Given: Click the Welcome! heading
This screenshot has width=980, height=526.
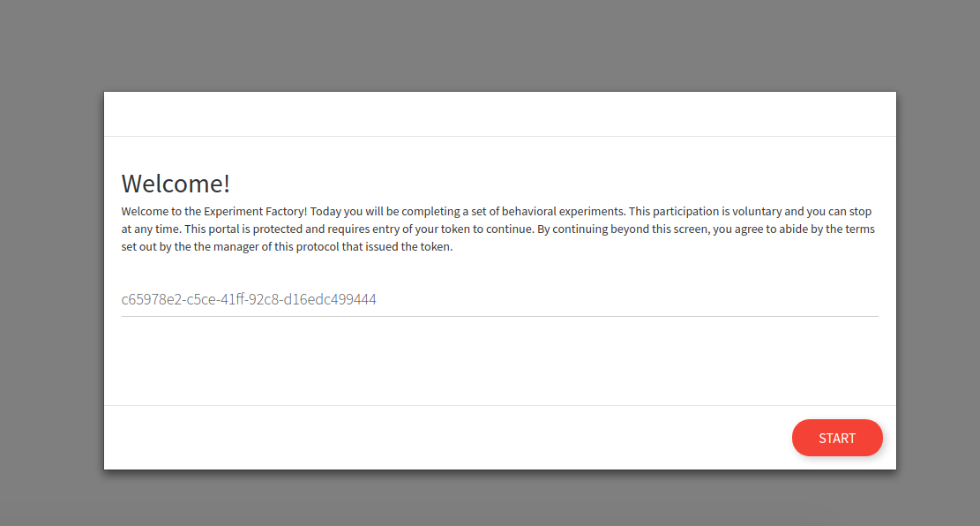Looking at the screenshot, I should click(176, 184).
